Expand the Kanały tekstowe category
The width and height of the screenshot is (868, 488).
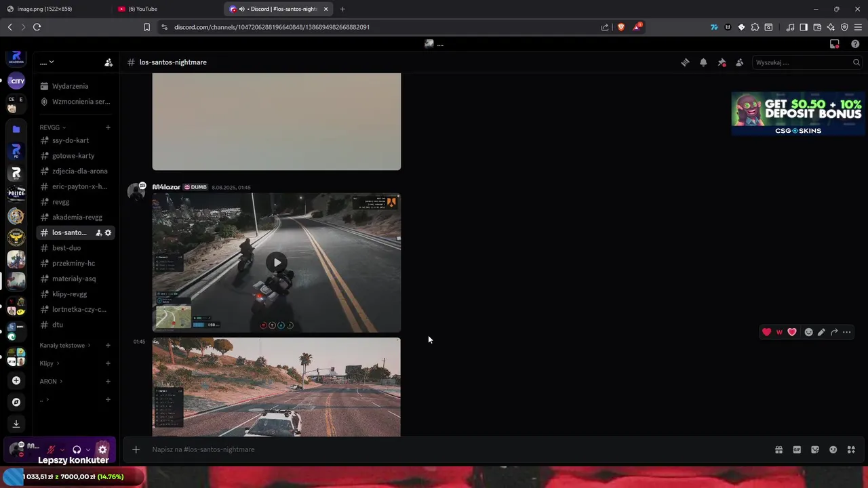(65, 345)
